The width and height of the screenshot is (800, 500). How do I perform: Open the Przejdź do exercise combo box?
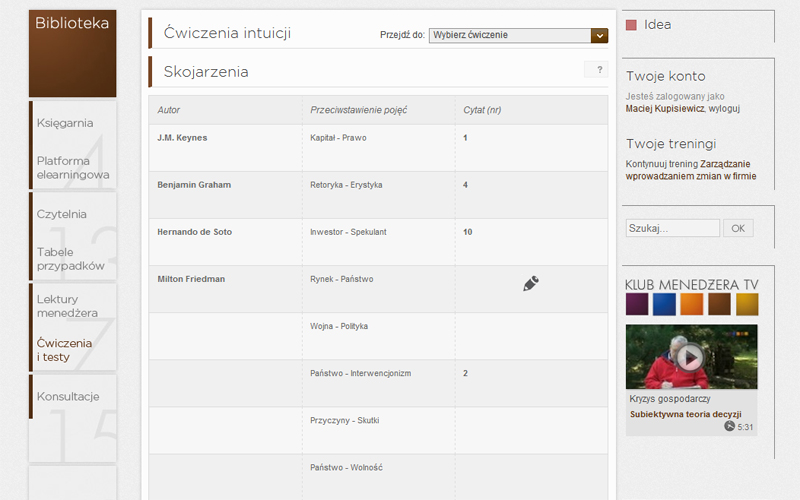click(518, 35)
